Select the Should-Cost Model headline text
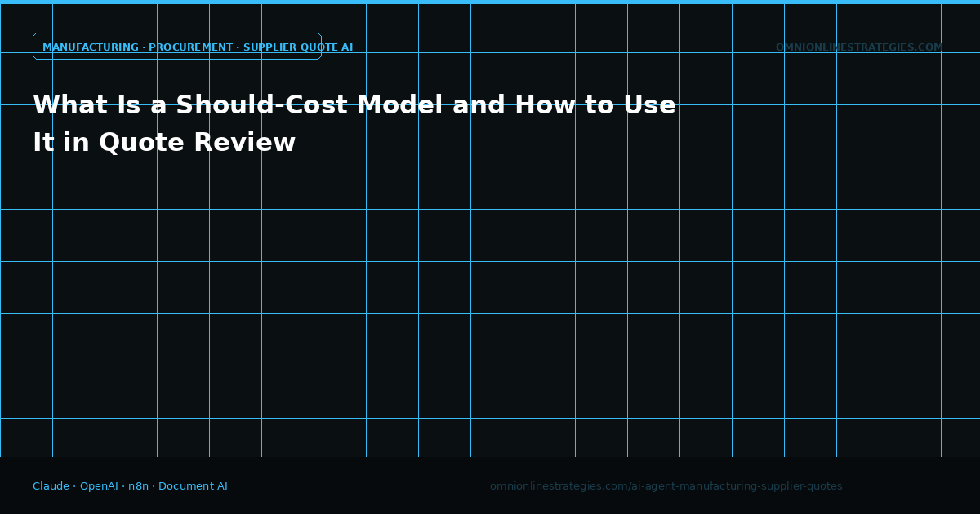 coord(354,124)
